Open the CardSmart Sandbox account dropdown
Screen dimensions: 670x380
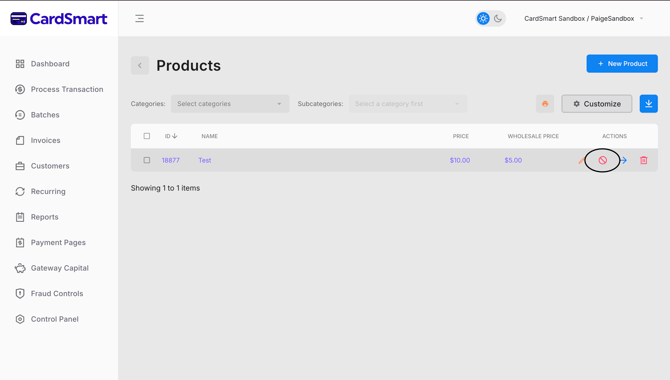tap(583, 18)
